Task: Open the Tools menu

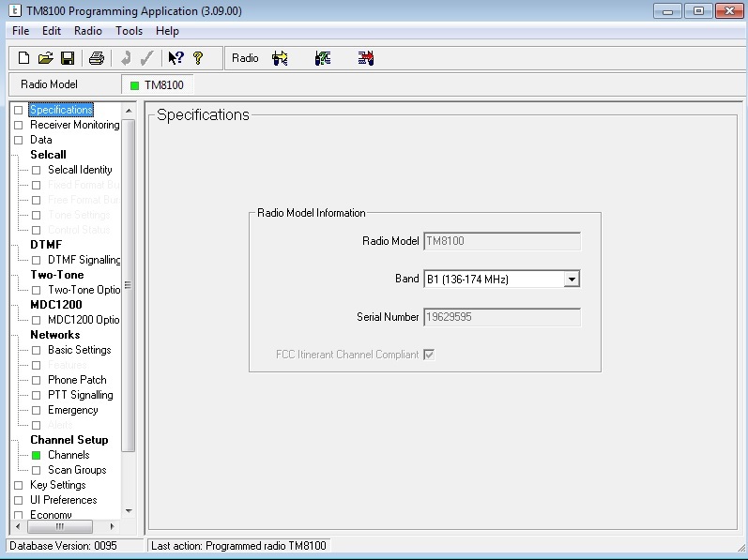Action: (129, 31)
